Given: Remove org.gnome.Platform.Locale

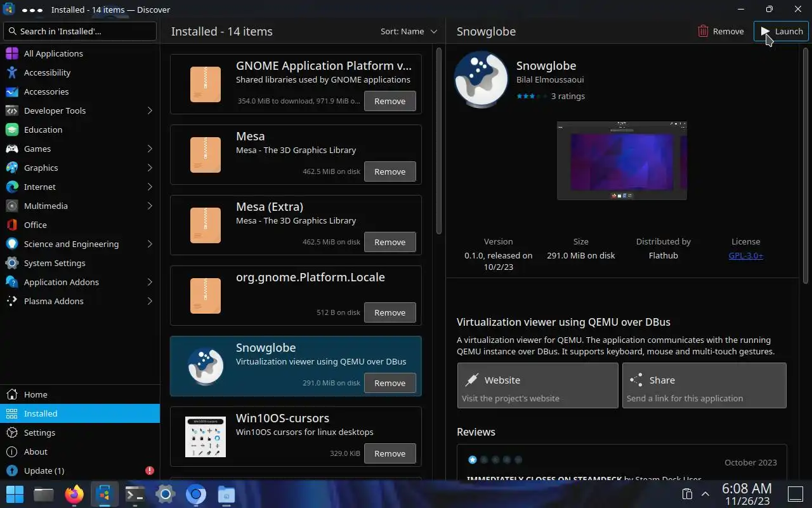Looking at the screenshot, I should coord(390,312).
